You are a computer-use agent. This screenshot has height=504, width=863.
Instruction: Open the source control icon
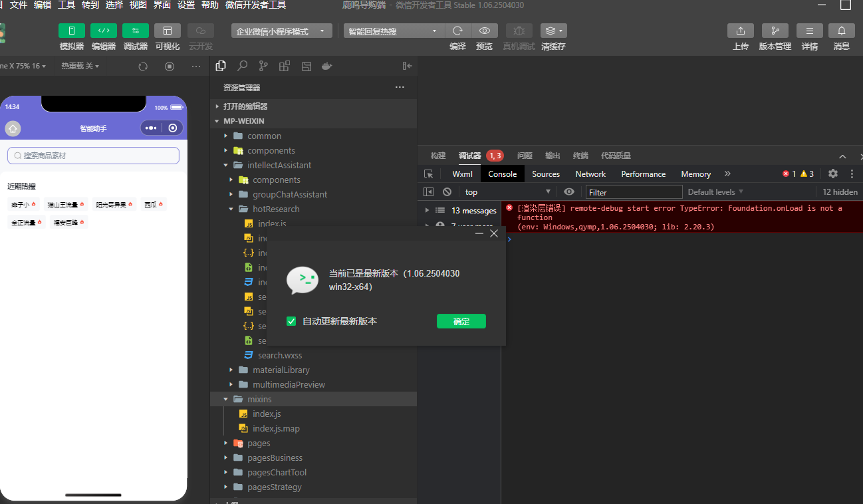point(264,66)
